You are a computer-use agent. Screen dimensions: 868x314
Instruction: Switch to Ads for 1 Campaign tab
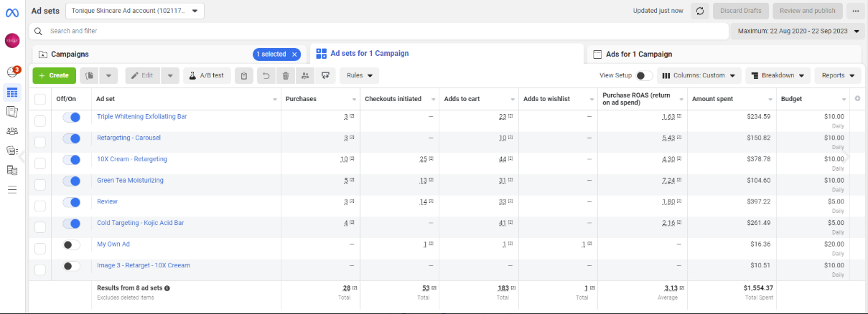(x=724, y=54)
